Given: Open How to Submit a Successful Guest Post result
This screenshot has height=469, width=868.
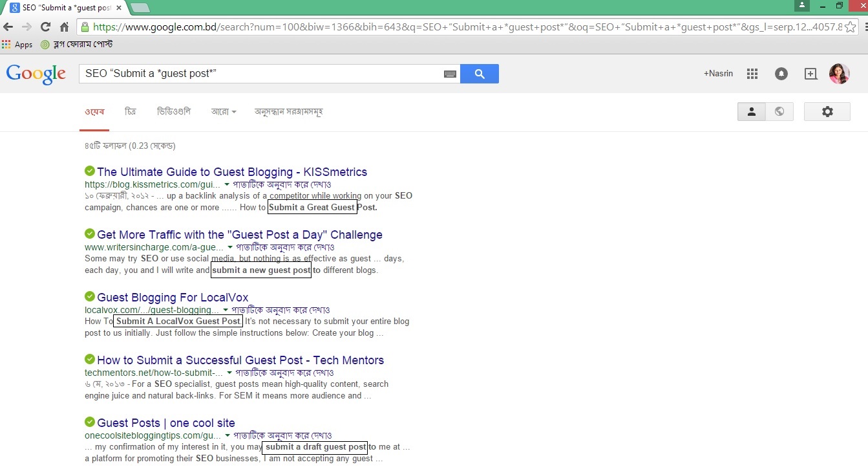Looking at the screenshot, I should pyautogui.click(x=240, y=360).
